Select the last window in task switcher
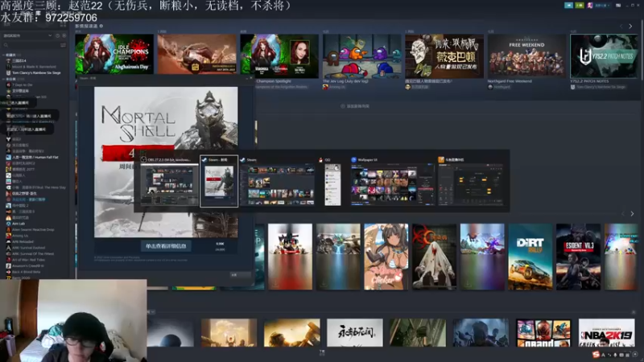 coord(471,181)
